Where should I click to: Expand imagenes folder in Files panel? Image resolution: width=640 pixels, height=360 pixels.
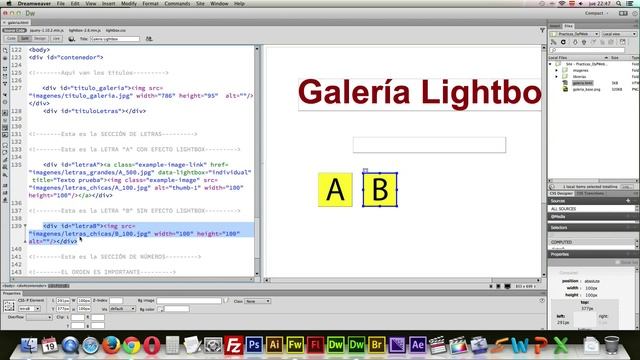(x=556, y=70)
